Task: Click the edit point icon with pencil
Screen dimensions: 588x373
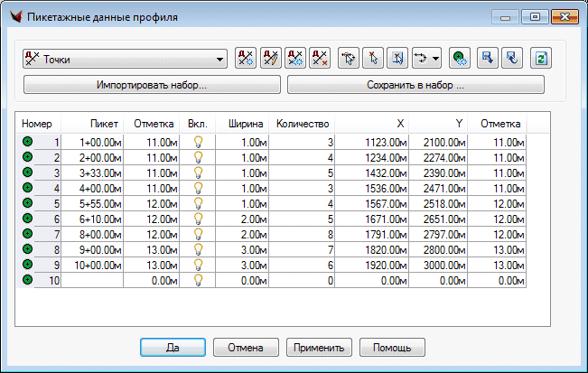Action: click(270, 60)
